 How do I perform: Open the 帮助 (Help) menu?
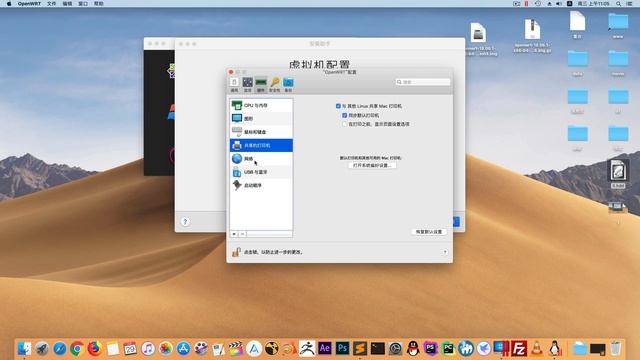(x=99, y=4)
